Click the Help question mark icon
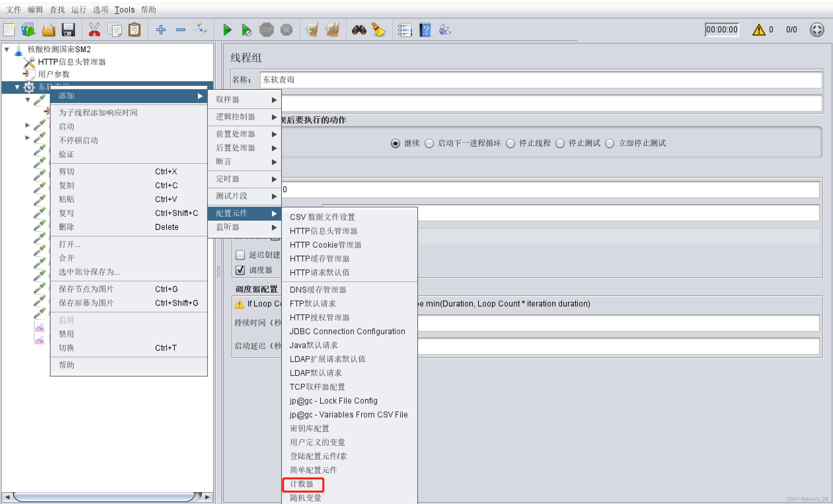This screenshot has height=504, width=833. coord(425,30)
